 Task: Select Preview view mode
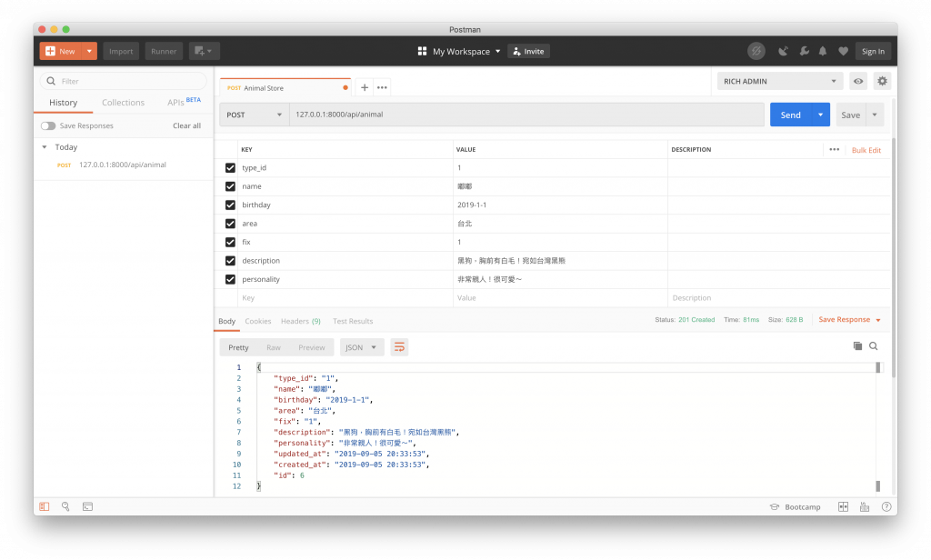coord(312,347)
